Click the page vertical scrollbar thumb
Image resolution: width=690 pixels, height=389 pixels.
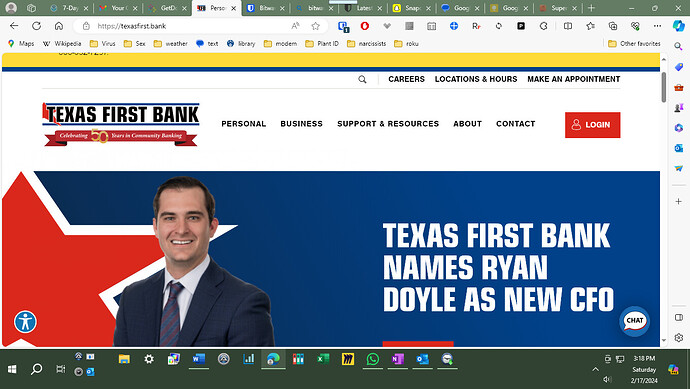pos(664,87)
